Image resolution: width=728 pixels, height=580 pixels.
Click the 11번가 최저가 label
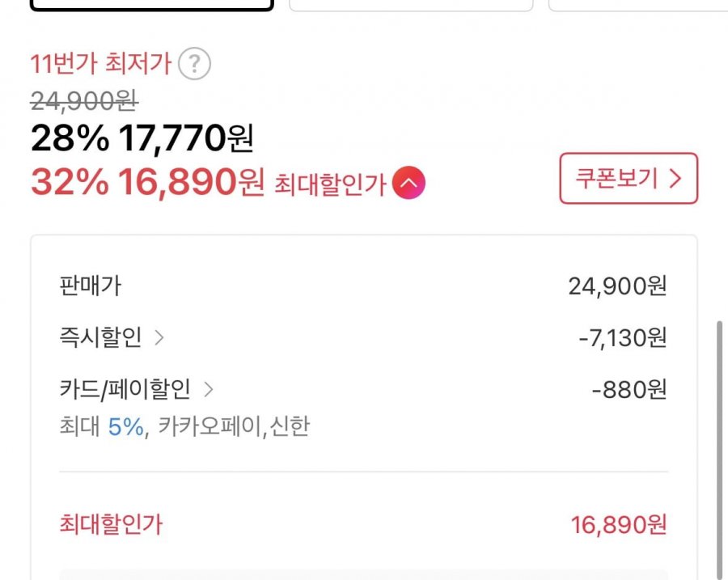coord(101,64)
